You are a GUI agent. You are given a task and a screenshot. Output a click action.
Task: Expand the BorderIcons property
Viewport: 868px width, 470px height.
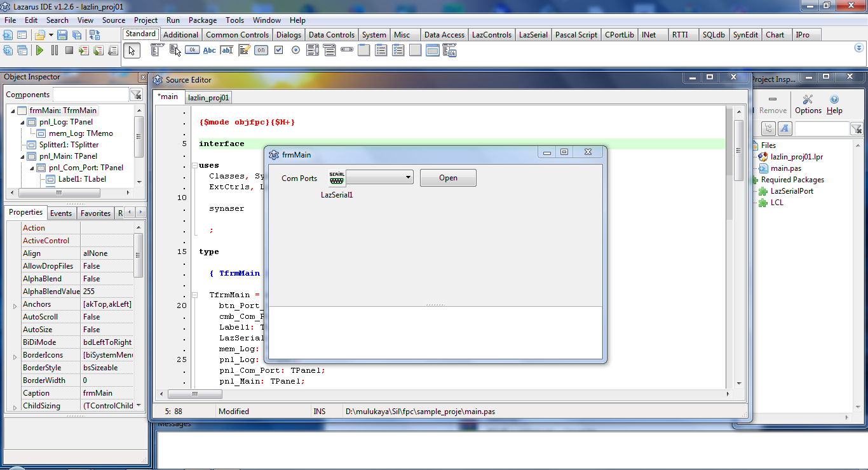coord(15,357)
